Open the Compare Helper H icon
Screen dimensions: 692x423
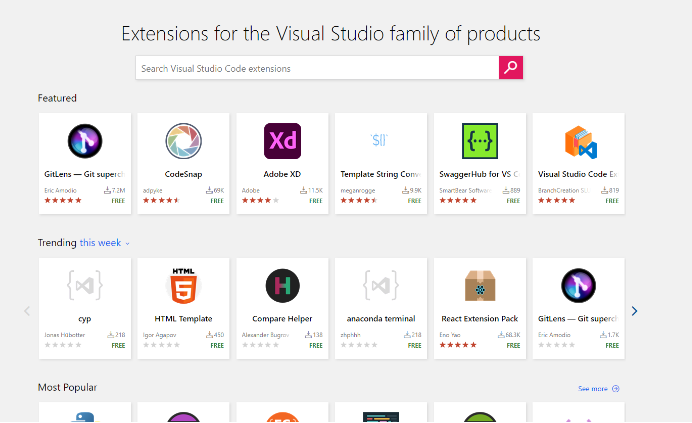click(282, 286)
